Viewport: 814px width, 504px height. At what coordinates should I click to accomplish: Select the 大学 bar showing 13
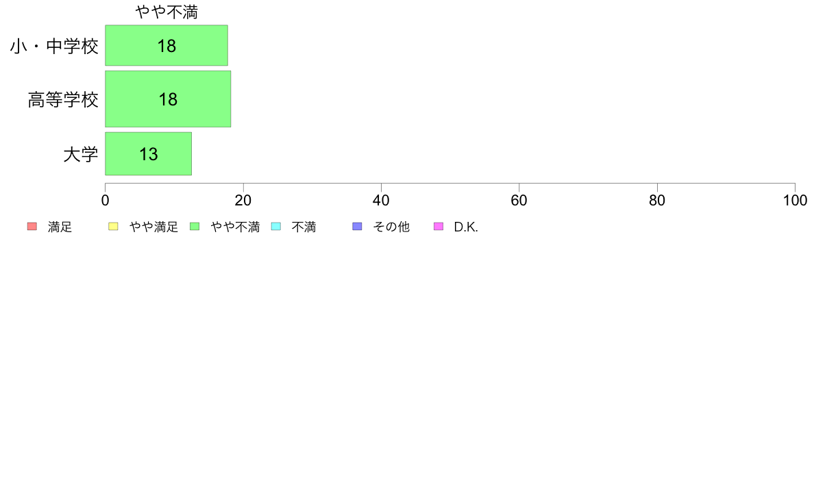[x=149, y=153]
